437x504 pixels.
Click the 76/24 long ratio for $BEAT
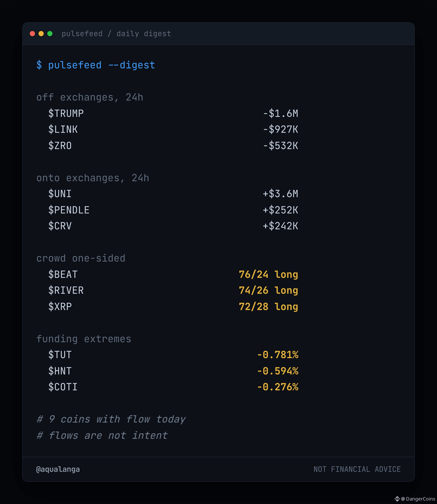click(x=269, y=275)
